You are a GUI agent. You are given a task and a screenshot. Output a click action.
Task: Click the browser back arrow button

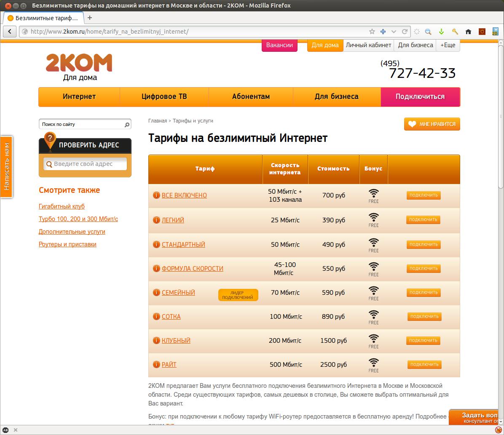click(x=10, y=32)
